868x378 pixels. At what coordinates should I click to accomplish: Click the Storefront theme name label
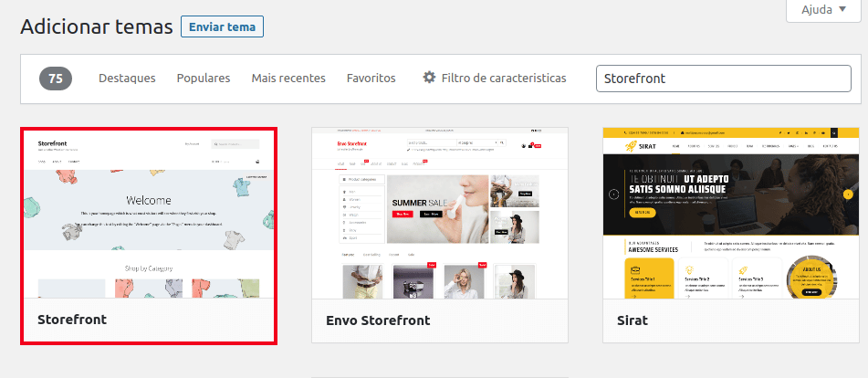tap(72, 320)
